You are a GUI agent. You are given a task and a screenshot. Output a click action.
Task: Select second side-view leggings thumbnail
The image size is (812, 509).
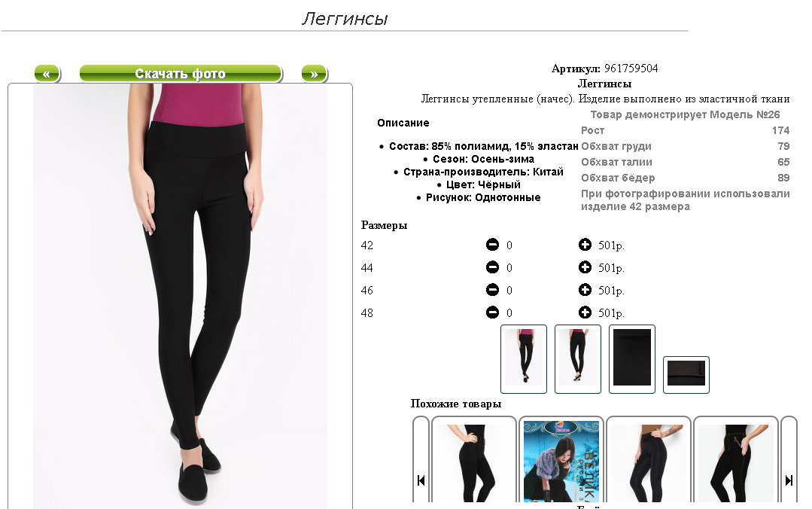[x=578, y=359]
